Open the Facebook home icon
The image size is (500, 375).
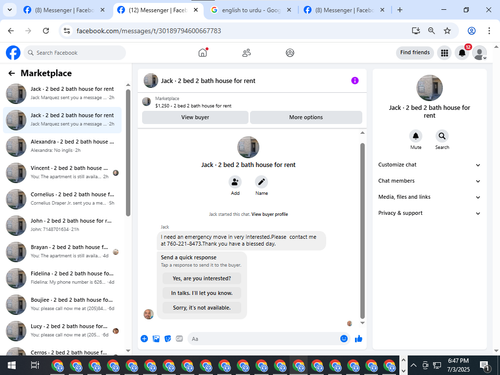pyautogui.click(x=203, y=53)
